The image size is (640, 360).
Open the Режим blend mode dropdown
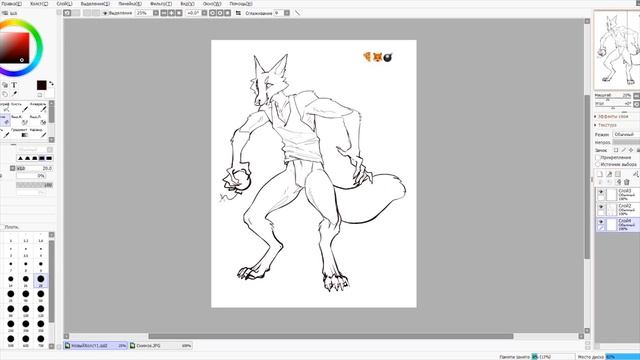(626, 134)
